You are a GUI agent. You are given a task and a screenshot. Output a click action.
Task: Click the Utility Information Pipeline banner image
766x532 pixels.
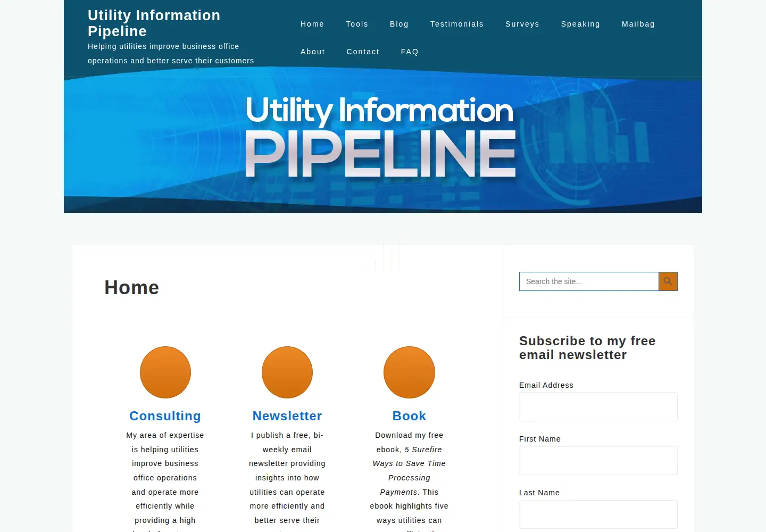[x=383, y=139]
